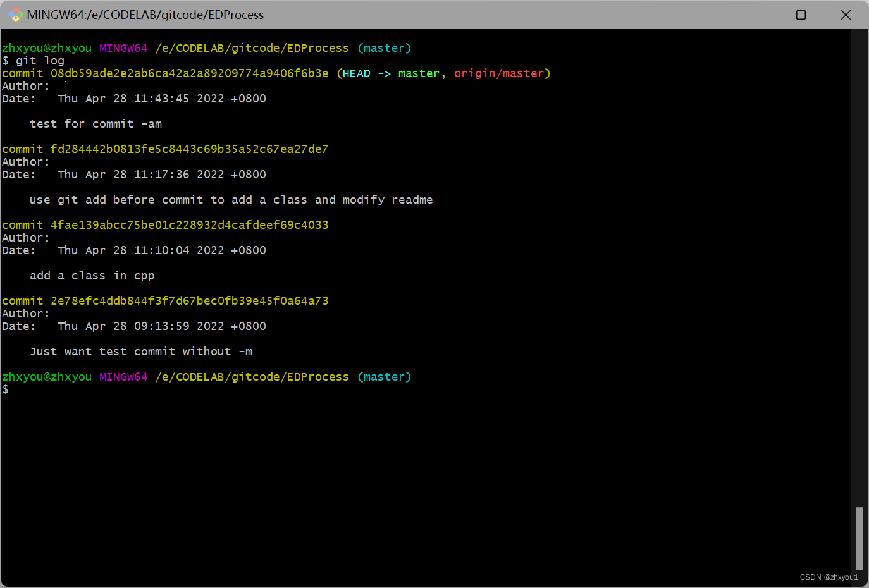Click the window title MINGW64:/e/CODELAB/gitcode/EDProcess
869x588 pixels.
coord(145,15)
